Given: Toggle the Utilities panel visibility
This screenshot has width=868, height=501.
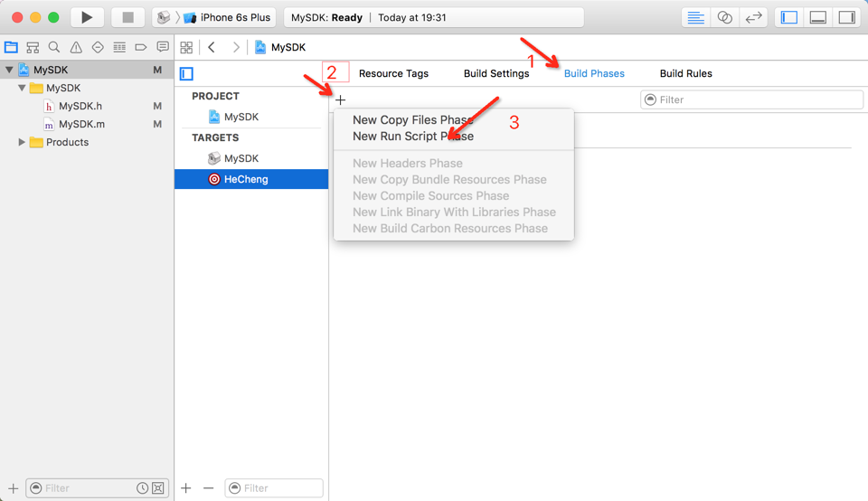Looking at the screenshot, I should (x=847, y=18).
